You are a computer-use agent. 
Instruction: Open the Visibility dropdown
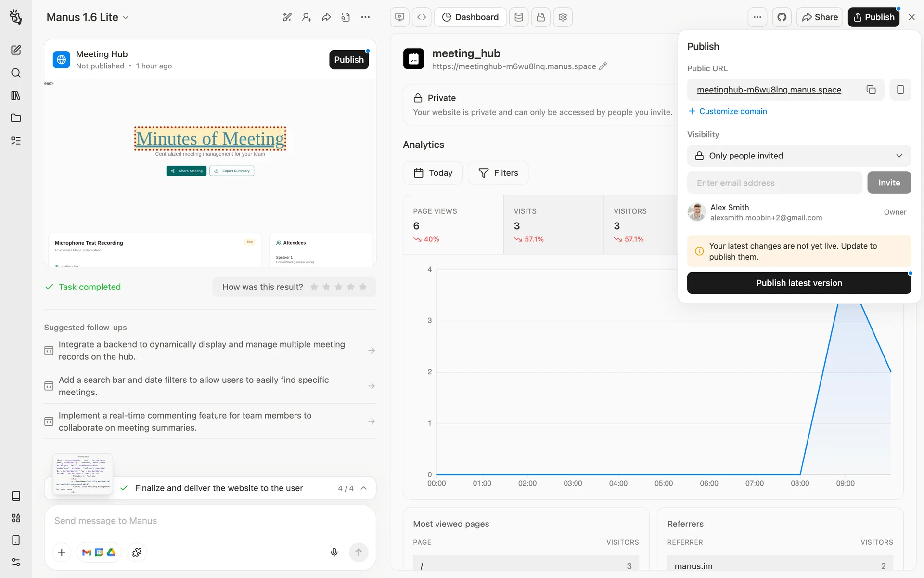[799, 156]
